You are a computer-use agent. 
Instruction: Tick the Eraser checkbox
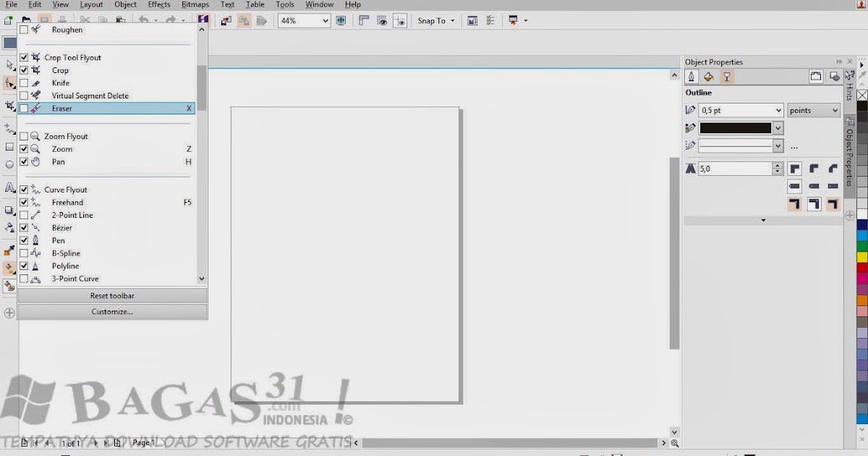pos(24,108)
